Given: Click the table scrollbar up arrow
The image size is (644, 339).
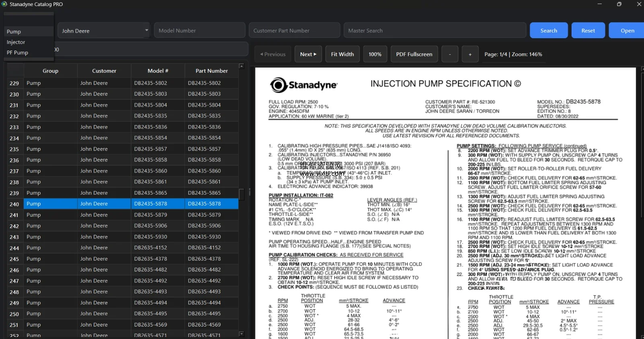Looking at the screenshot, I should tap(242, 66).
